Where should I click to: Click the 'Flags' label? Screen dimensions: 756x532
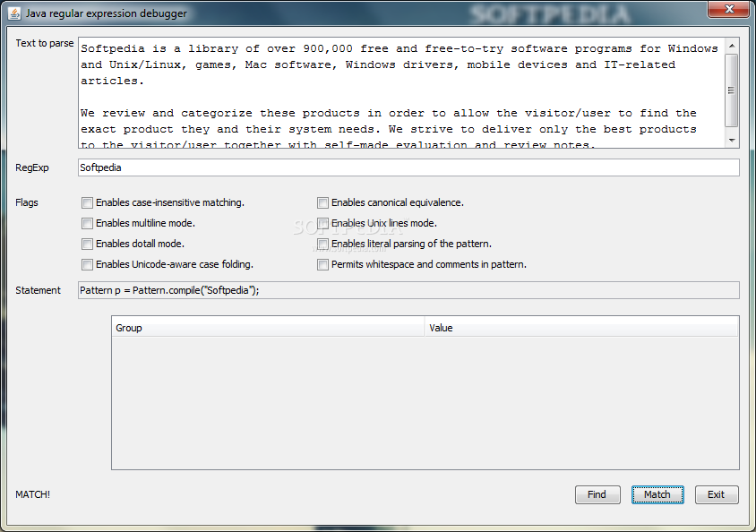(27, 203)
